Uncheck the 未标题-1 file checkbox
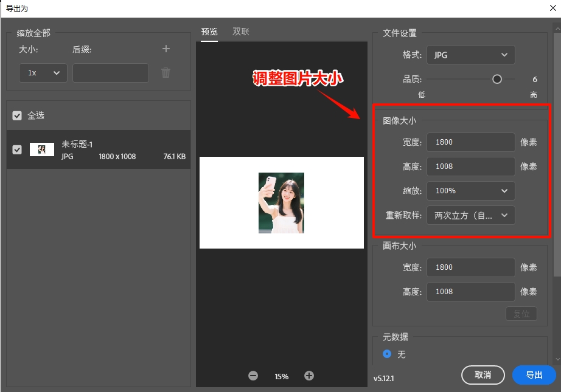The image size is (561, 392). (x=15, y=150)
